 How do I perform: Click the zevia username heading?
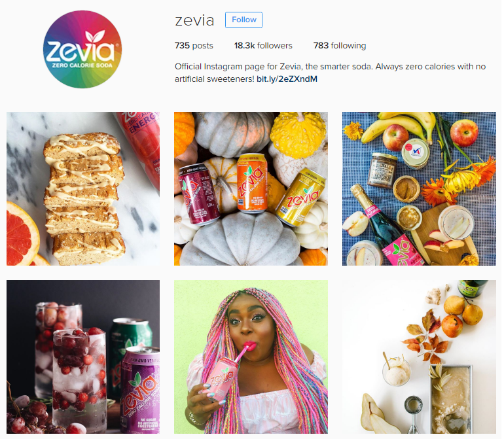(x=194, y=20)
